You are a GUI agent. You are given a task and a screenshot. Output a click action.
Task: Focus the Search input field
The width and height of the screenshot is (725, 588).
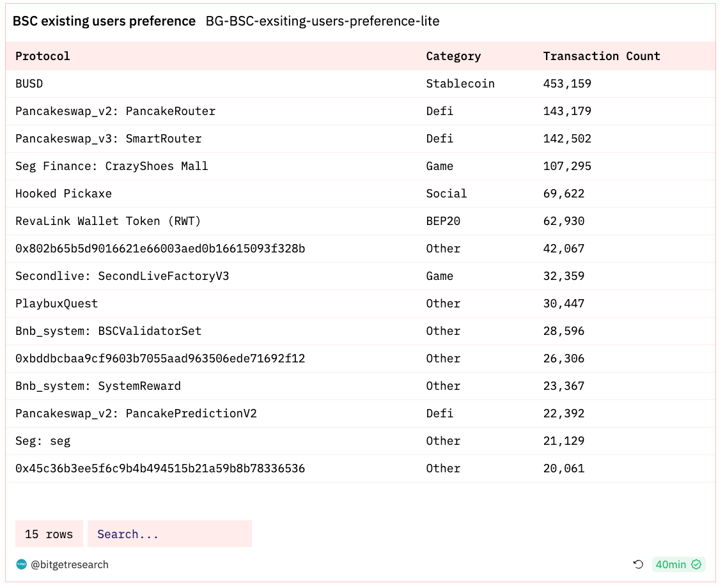pyautogui.click(x=169, y=534)
